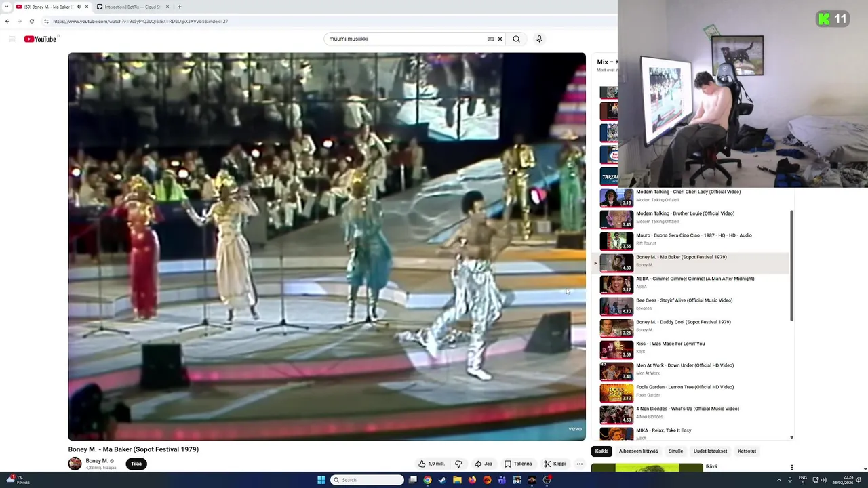This screenshot has width=868, height=488.
Task: Play ABBA Gimme! Gimme! Gimme! from playlist
Action: 692,284
